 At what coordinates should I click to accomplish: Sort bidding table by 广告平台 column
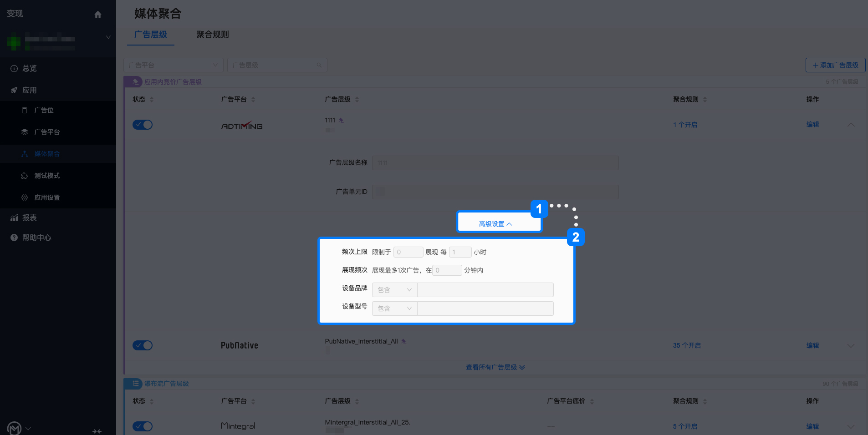(253, 99)
